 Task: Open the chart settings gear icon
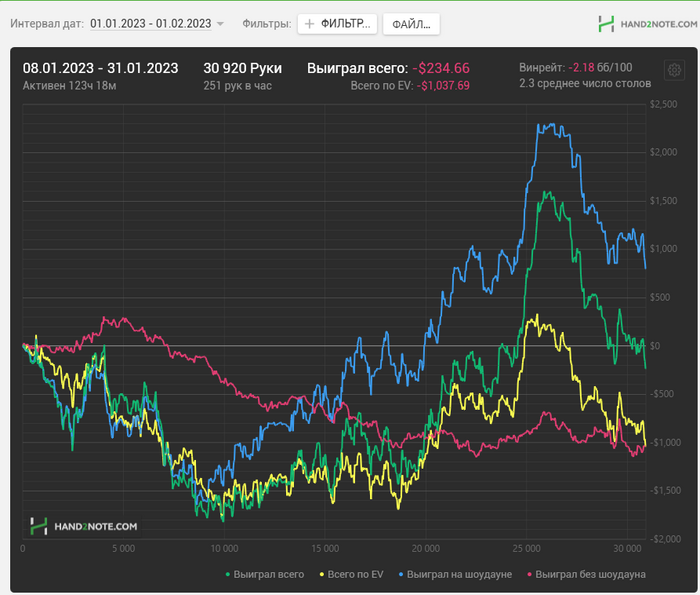(x=674, y=70)
